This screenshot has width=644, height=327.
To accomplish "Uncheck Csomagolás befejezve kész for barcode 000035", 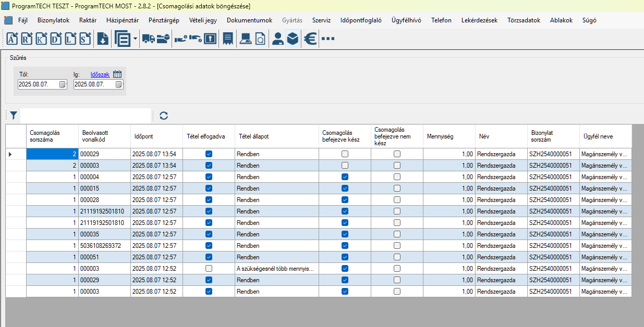I will point(345,234).
